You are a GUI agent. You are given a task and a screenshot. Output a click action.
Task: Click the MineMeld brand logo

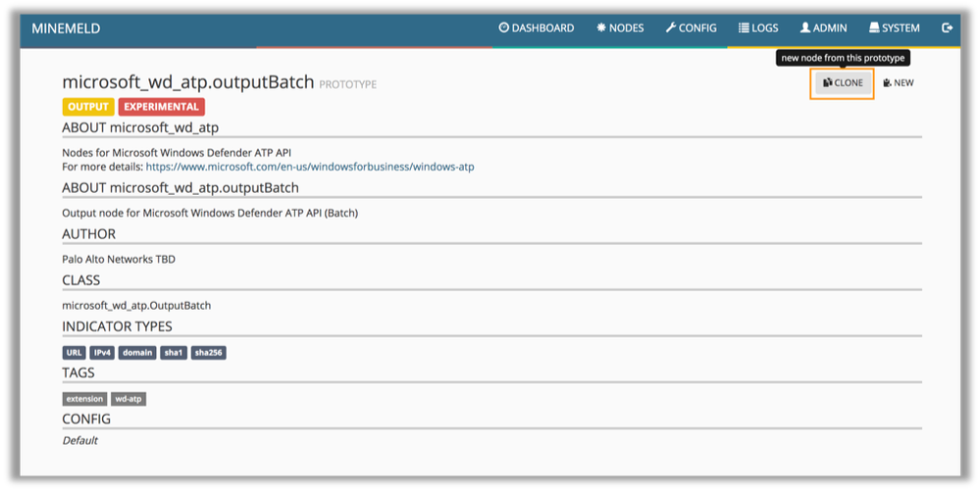66,28
